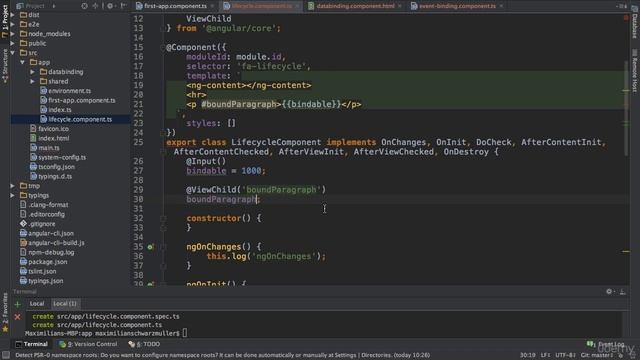Select first-app.component.ts in project tree
Screen dimensions: 640x360
(78, 100)
